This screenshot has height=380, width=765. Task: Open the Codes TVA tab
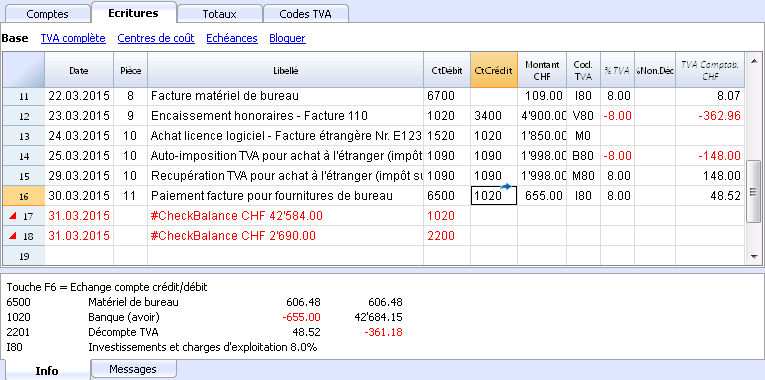point(305,14)
